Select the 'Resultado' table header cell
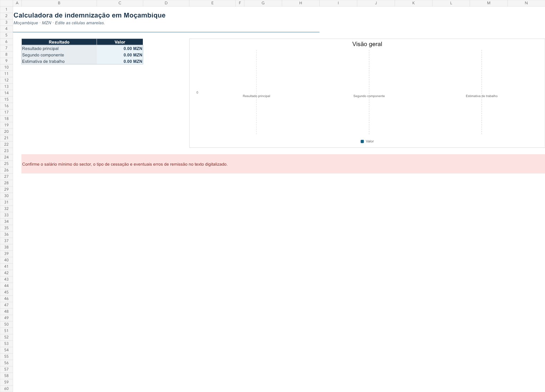 (59, 42)
